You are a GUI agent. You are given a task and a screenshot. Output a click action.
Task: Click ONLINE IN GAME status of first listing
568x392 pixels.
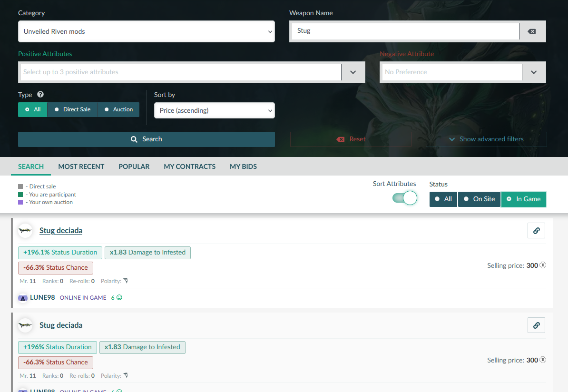coord(83,298)
